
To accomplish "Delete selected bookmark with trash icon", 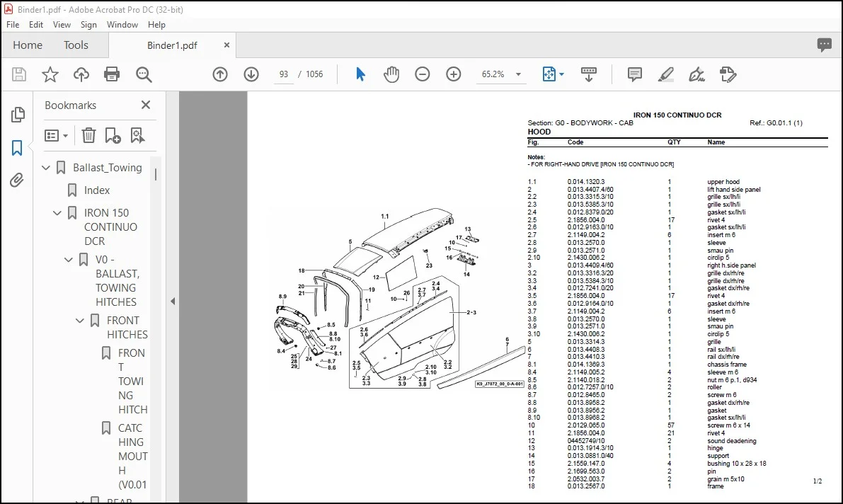I will [x=88, y=135].
